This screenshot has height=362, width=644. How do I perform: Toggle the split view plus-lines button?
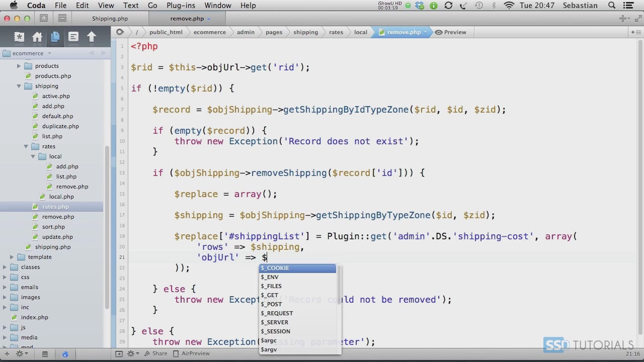(x=635, y=32)
